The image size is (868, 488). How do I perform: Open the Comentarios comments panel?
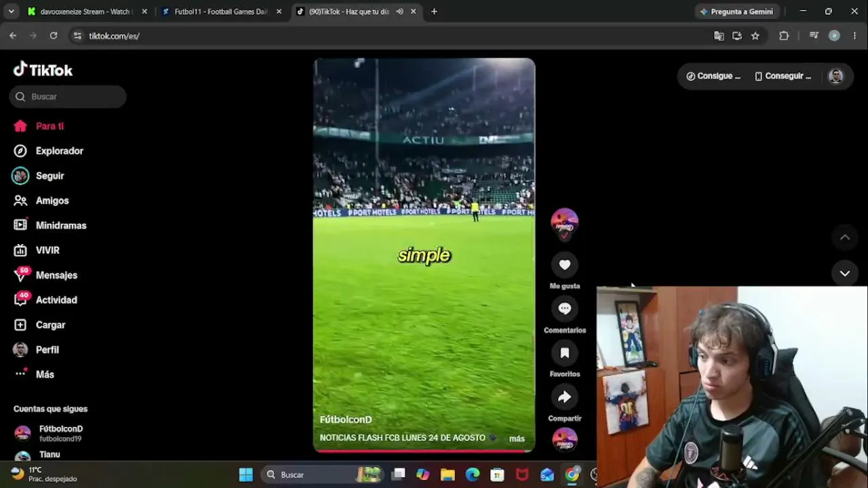coord(564,309)
